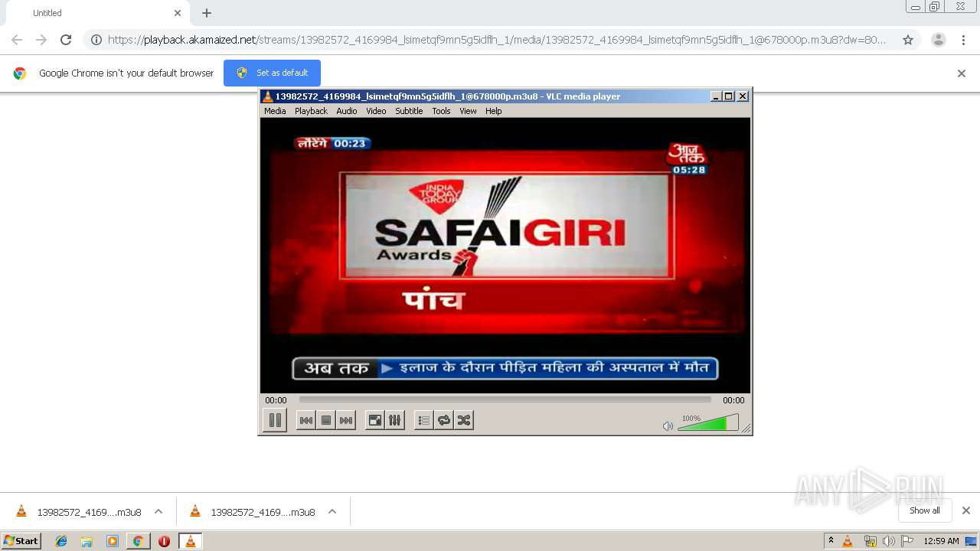980x551 pixels.
Task: Open second downloaded m3u8 file
Action: point(253,512)
